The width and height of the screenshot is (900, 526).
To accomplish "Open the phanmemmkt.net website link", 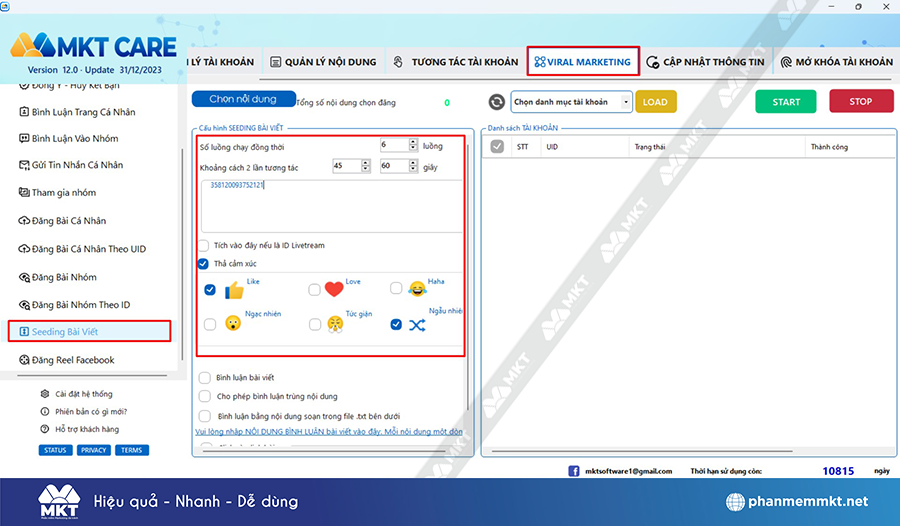I will (798, 501).
